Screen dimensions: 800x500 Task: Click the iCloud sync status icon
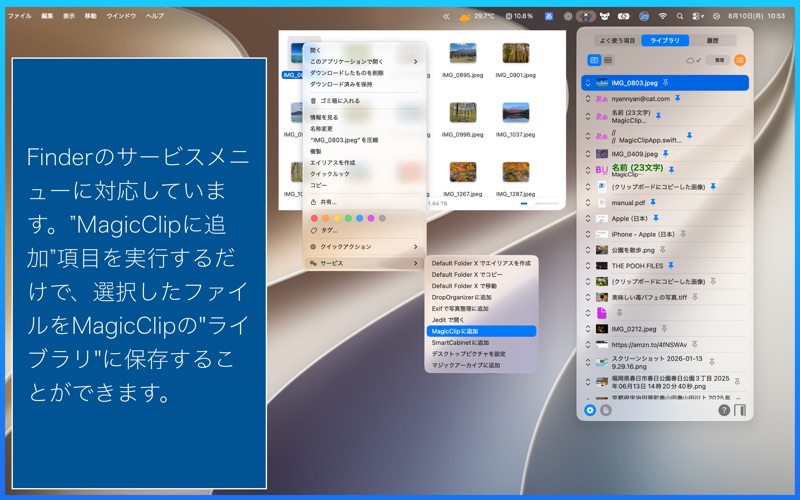693,60
